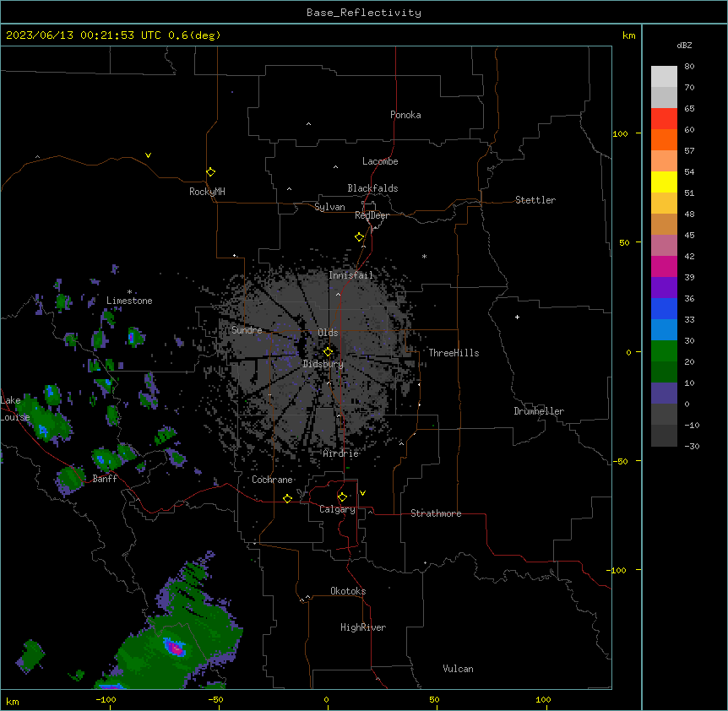Click the Strathmore label
This screenshot has width=728, height=711.
436,513
